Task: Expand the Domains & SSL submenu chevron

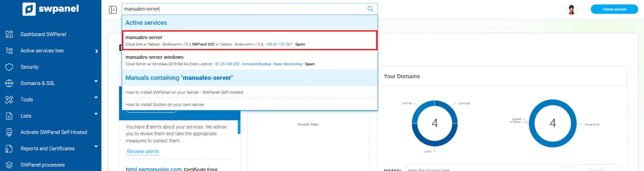Action: pos(96,81)
